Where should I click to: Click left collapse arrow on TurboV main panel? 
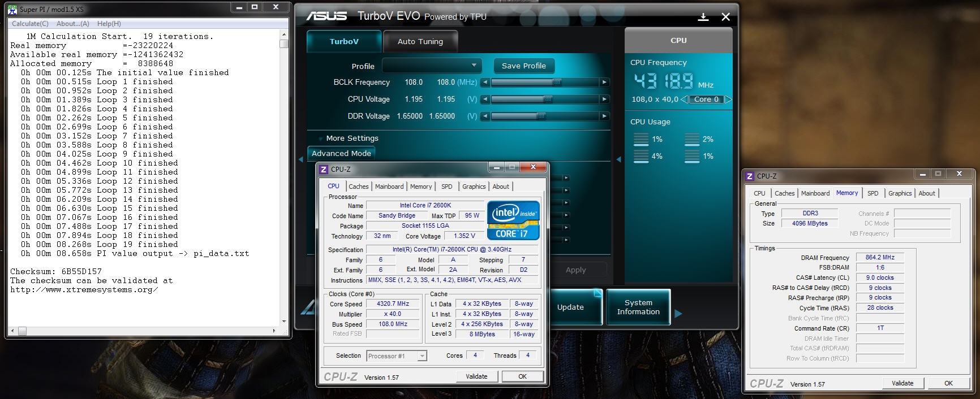tap(300, 160)
